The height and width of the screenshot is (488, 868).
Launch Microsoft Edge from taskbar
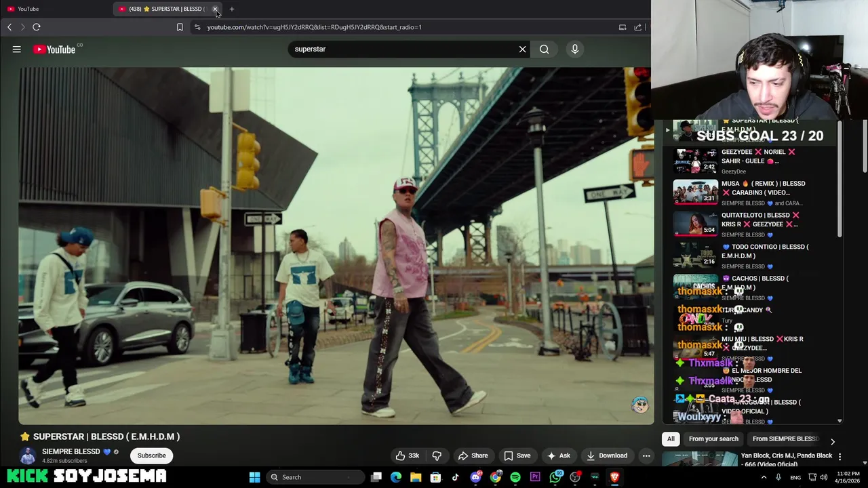pyautogui.click(x=396, y=477)
